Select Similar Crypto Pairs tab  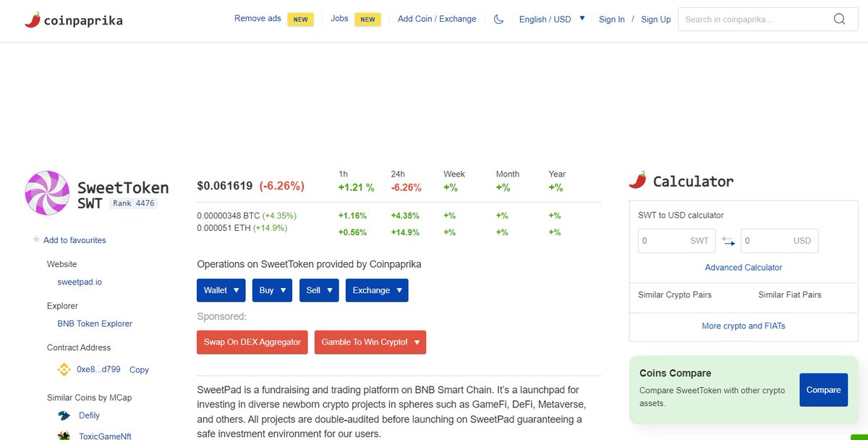point(675,295)
